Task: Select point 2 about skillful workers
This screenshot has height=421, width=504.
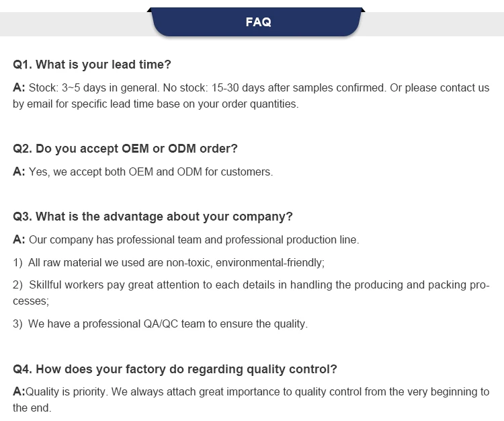Action: 251,285
